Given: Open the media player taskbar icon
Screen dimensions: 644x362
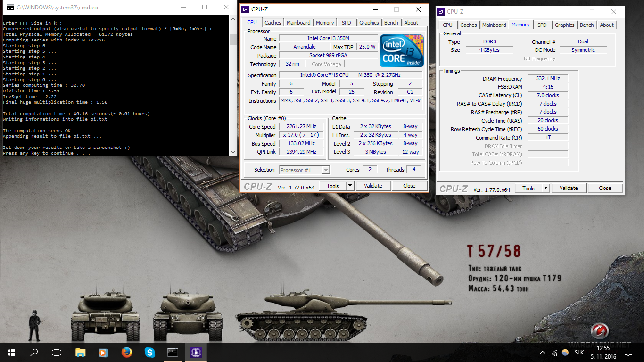Looking at the screenshot, I should tap(103, 353).
